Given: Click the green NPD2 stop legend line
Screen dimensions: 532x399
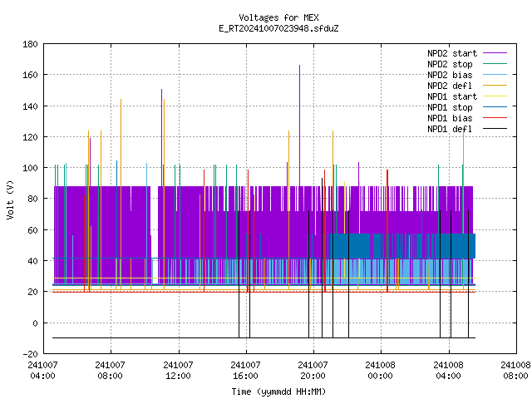Looking at the screenshot, I should [x=495, y=63].
